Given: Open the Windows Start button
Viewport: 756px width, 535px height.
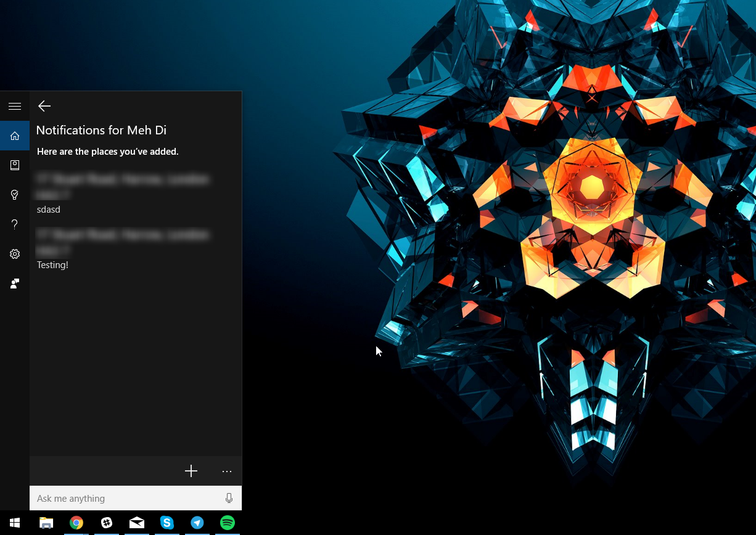Looking at the screenshot, I should coord(15,523).
